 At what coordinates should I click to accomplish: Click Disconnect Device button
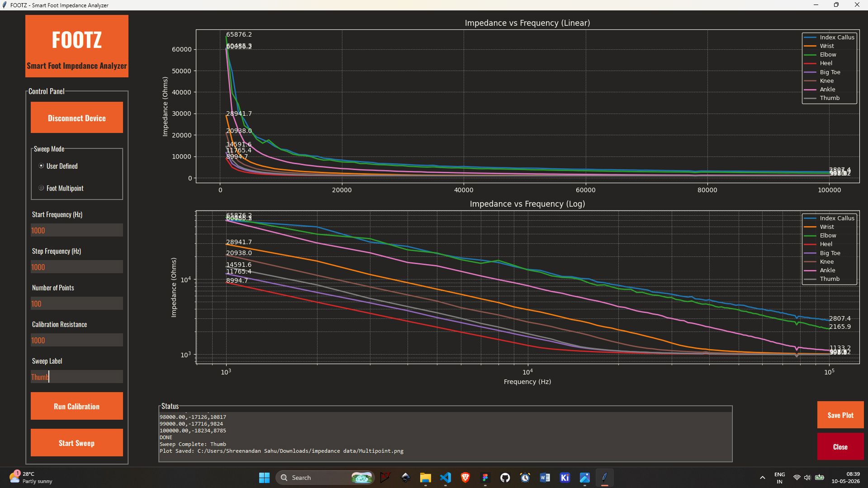click(77, 118)
